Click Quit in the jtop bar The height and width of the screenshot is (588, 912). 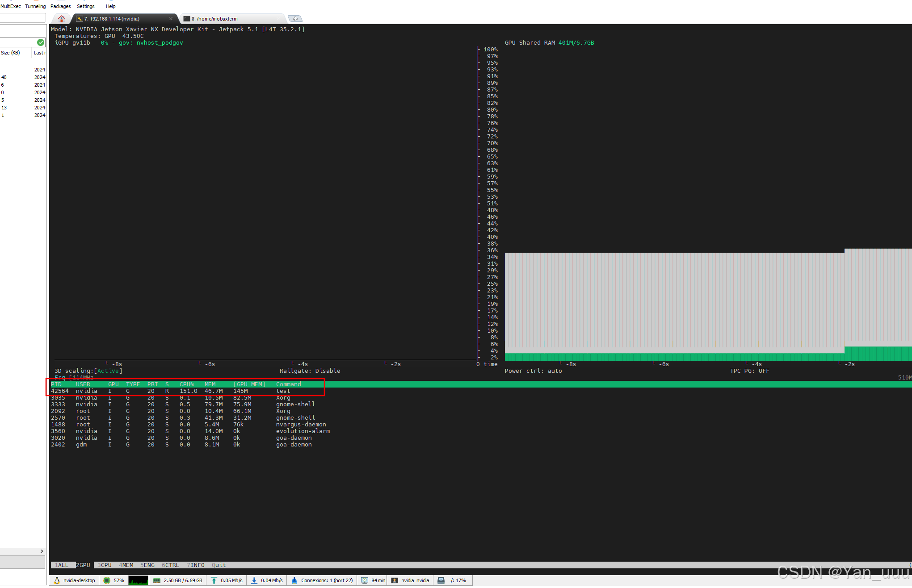219,565
